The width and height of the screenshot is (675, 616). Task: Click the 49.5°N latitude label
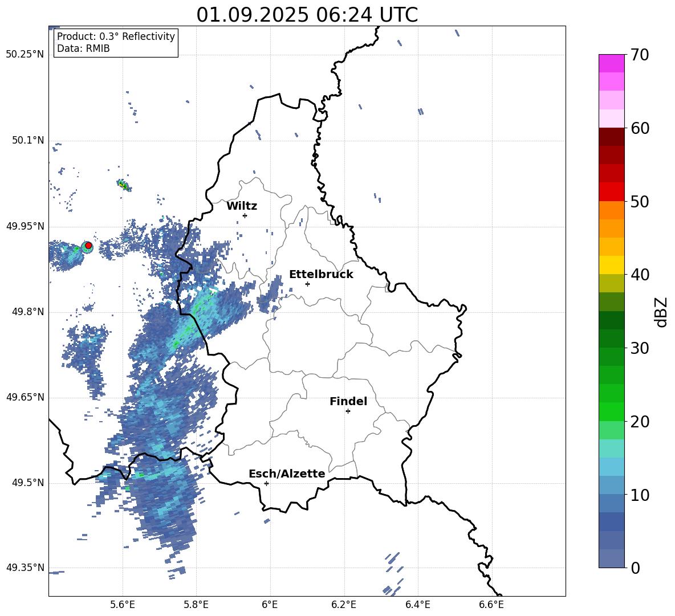(x=28, y=483)
